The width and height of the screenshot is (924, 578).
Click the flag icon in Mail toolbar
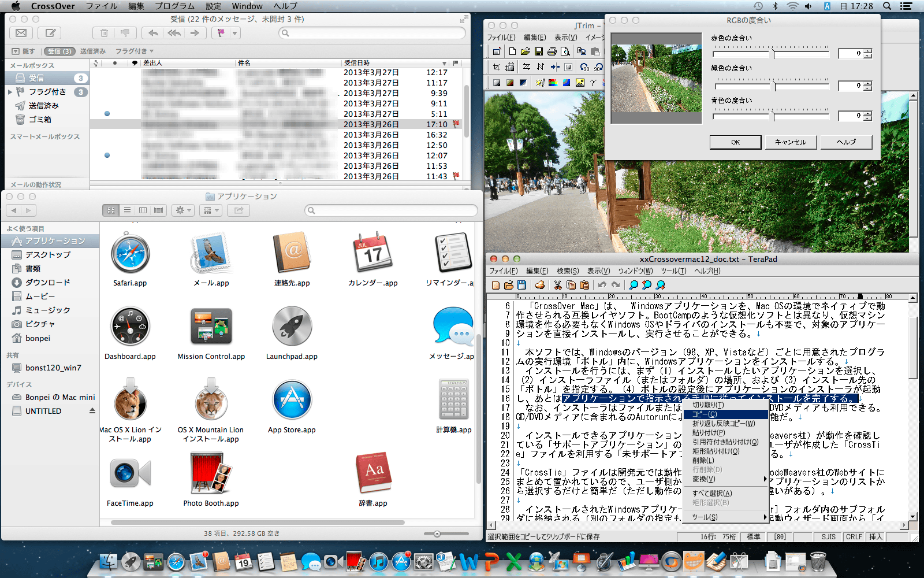coord(221,33)
